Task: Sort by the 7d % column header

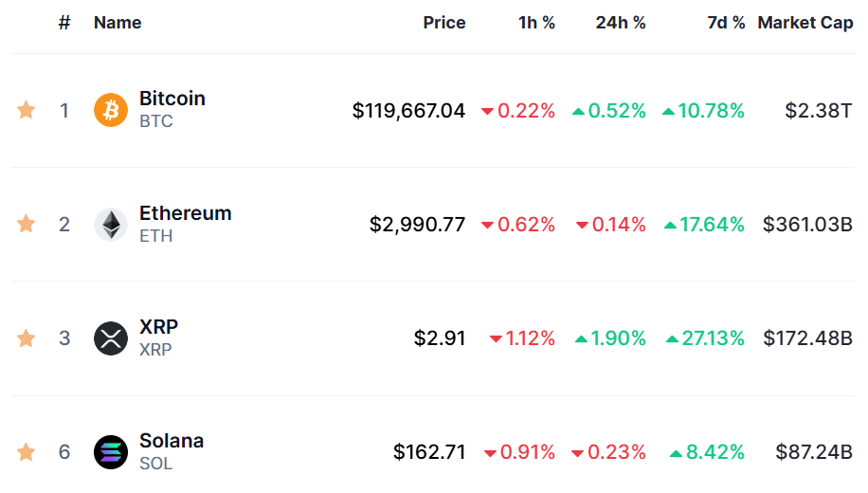Action: [726, 23]
